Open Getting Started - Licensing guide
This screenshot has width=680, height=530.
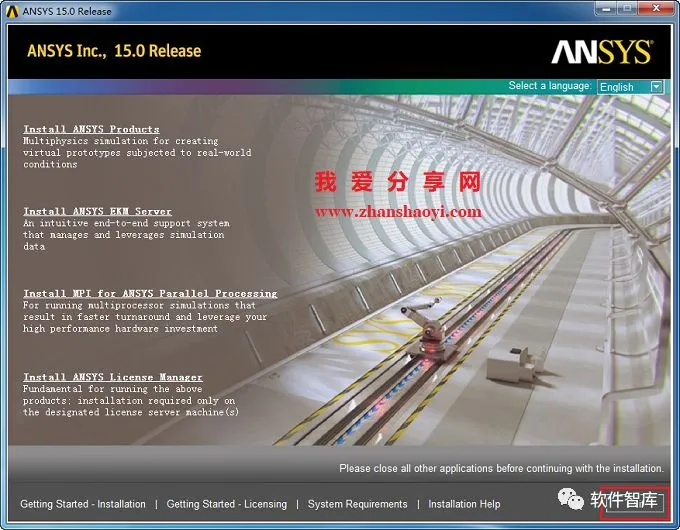(x=227, y=504)
